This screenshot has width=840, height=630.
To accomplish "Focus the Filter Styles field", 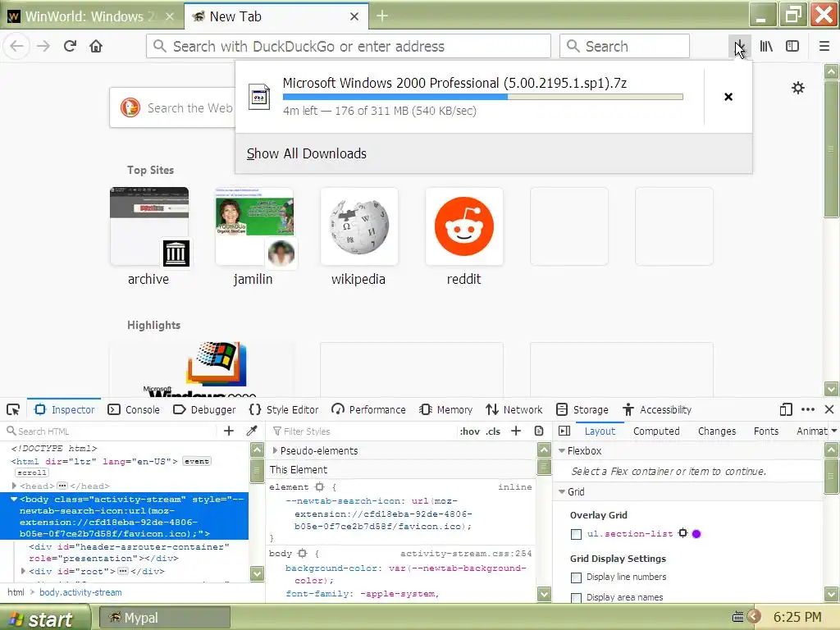I will 362,431.
